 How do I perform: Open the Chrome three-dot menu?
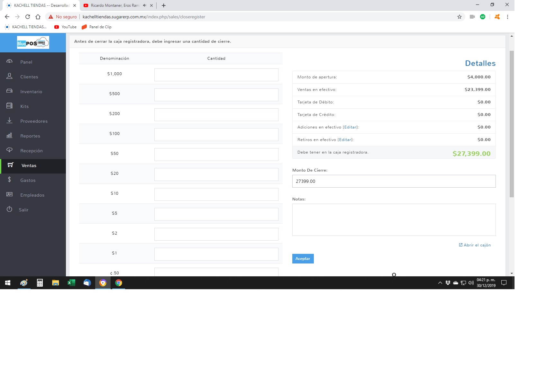pyautogui.click(x=508, y=17)
